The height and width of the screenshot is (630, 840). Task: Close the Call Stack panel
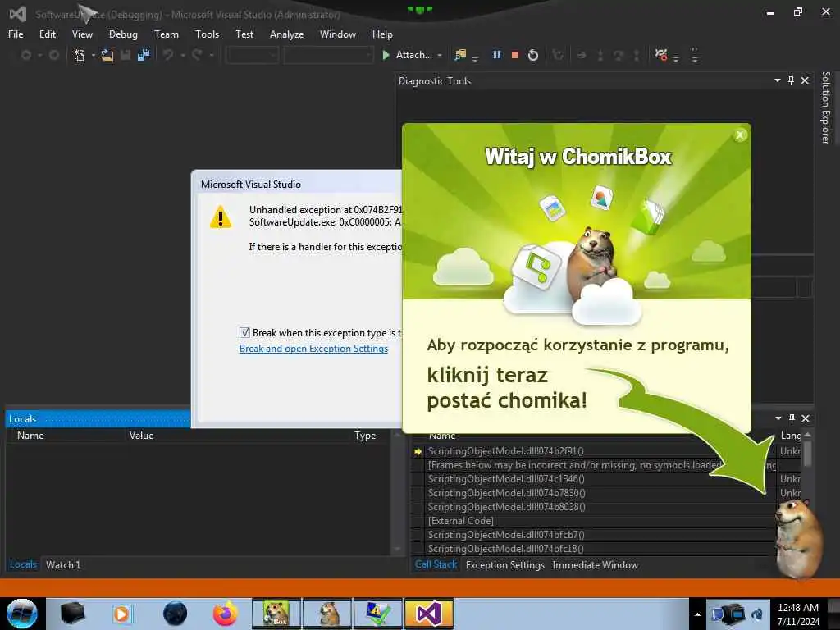tap(806, 418)
